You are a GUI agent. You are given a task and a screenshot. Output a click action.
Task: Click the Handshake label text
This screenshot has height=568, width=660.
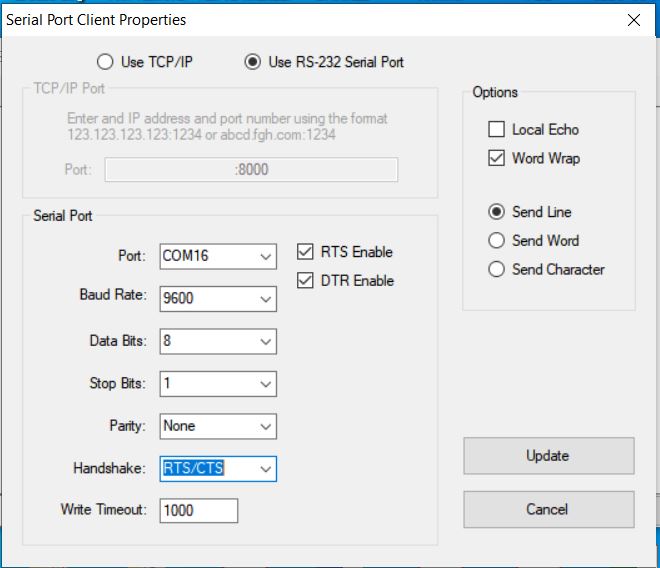(109, 468)
